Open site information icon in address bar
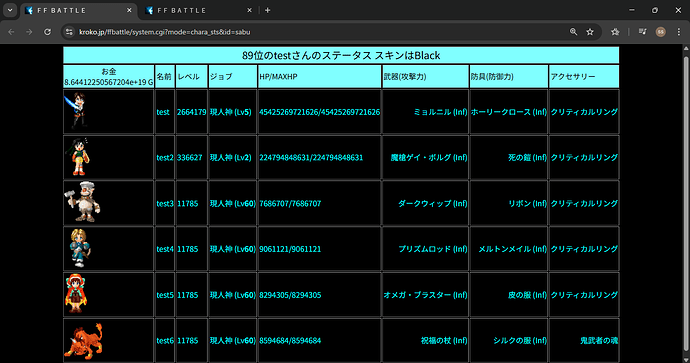Image resolution: width=690 pixels, height=363 pixels. pyautogui.click(x=69, y=32)
